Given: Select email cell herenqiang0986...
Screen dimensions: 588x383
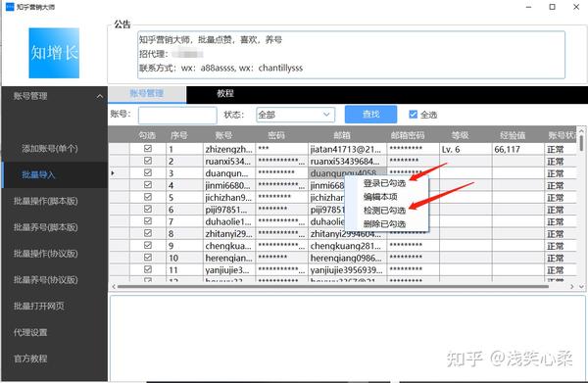Looking at the screenshot, I should pos(347,258).
